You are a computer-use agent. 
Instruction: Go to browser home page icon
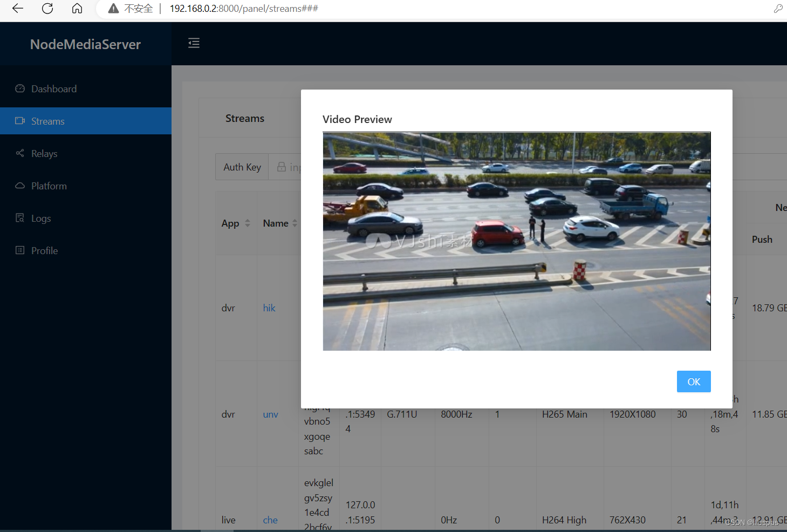click(77, 9)
